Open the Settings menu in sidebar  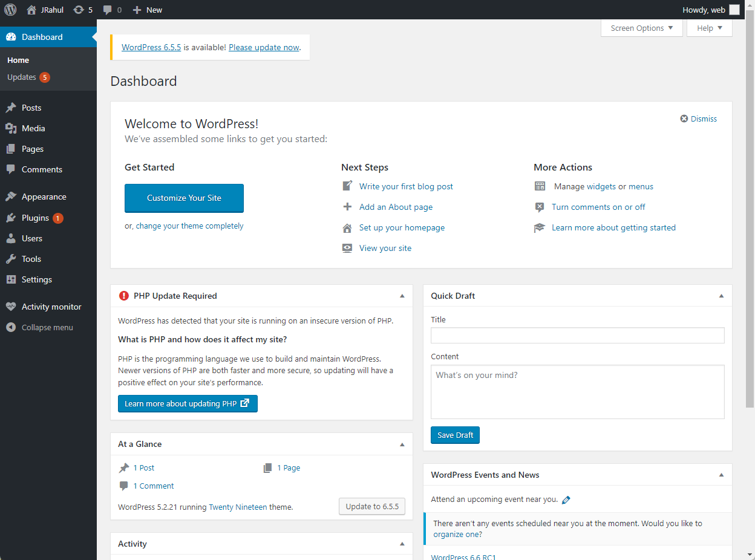pyautogui.click(x=36, y=279)
